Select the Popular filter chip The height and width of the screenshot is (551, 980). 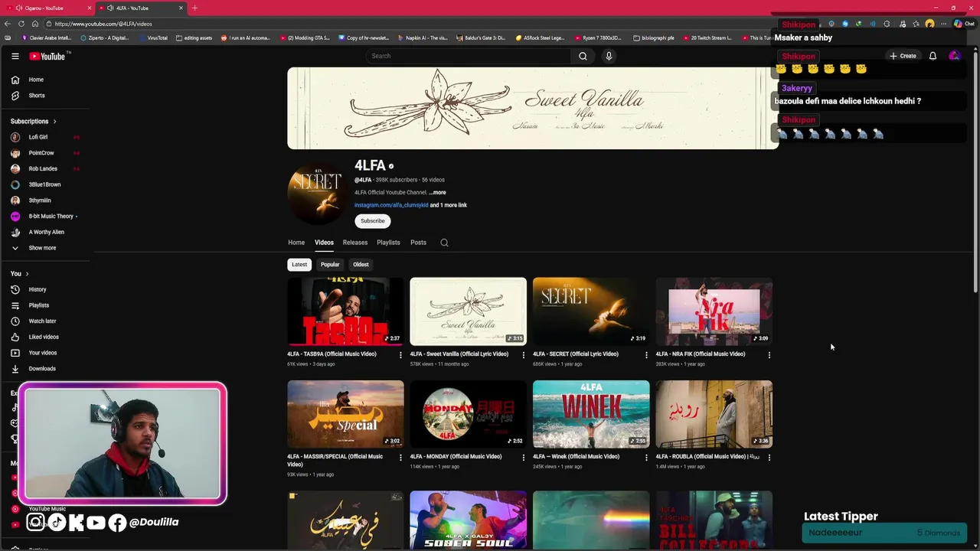tap(330, 265)
